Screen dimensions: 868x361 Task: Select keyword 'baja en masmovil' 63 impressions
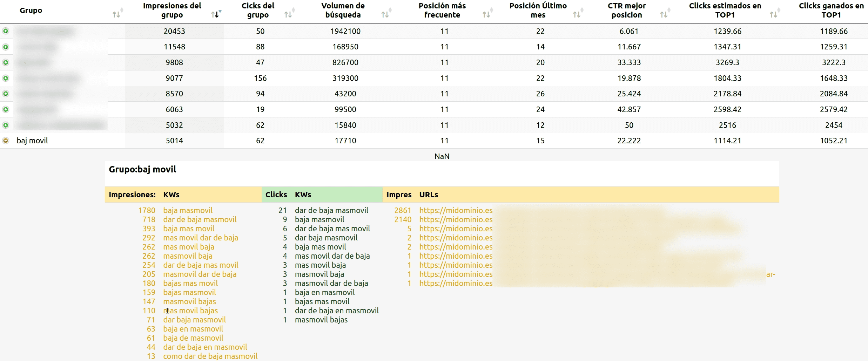[x=193, y=329]
